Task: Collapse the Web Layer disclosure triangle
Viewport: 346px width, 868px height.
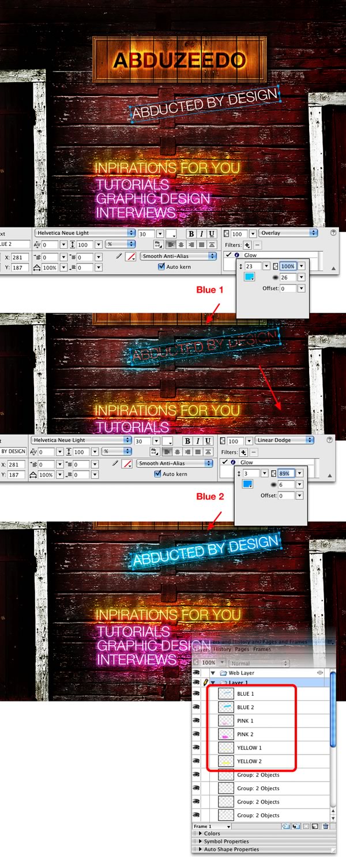Action: pos(212,673)
